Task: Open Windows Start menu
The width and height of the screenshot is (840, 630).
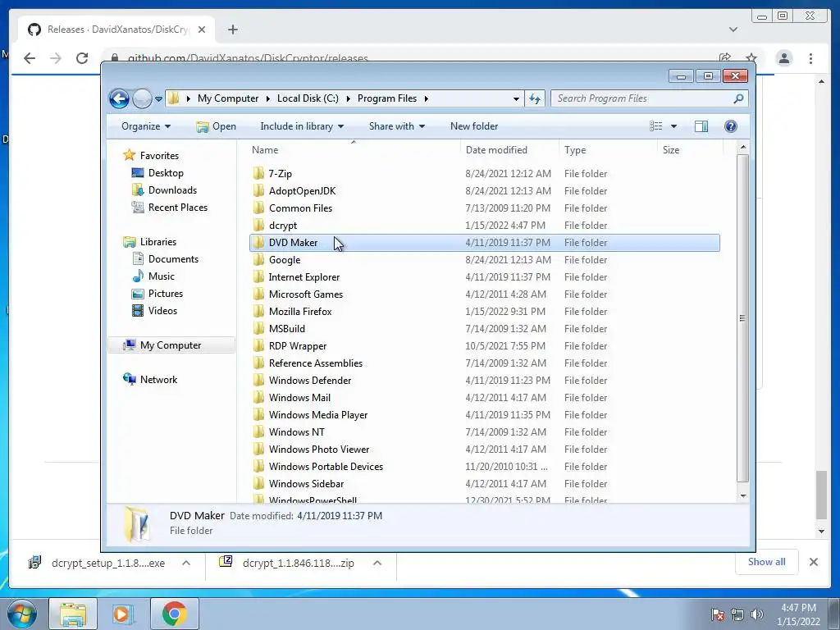Action: click(x=21, y=614)
